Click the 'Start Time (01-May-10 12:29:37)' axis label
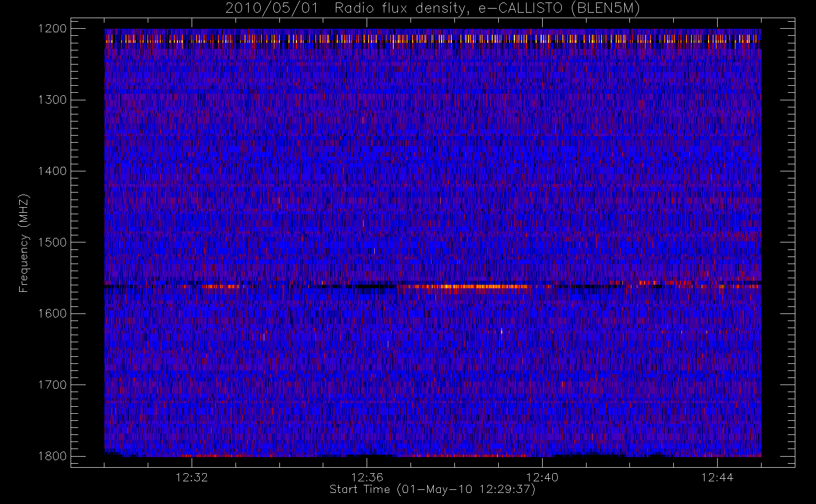The height and width of the screenshot is (504, 816). coord(433,489)
